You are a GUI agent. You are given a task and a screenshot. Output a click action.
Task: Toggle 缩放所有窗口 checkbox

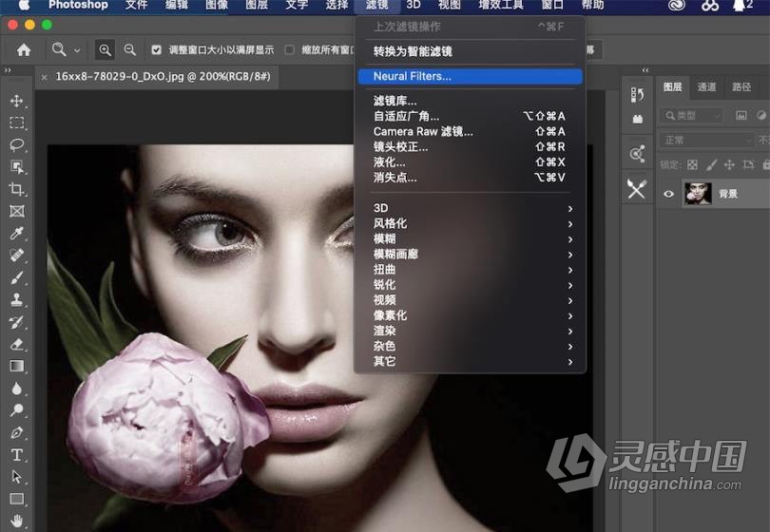[289, 49]
